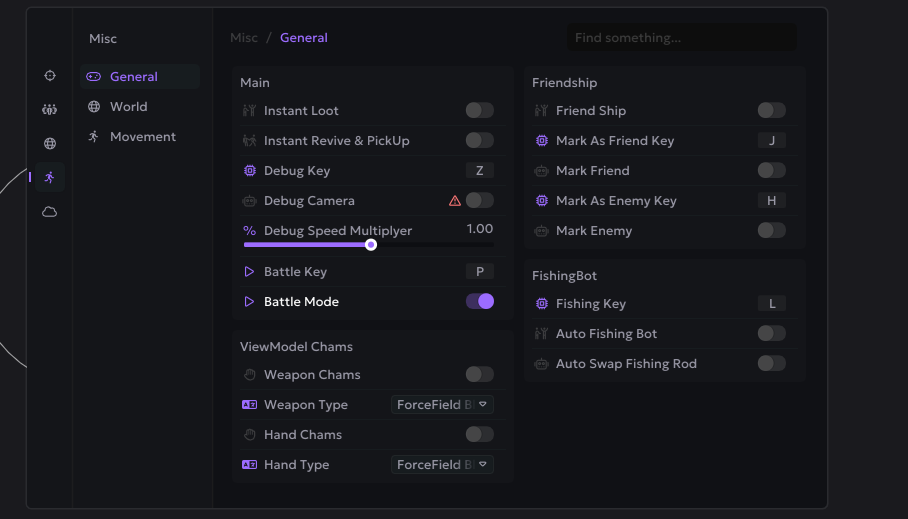Click the warning triangle beside Debug Camera

click(455, 201)
